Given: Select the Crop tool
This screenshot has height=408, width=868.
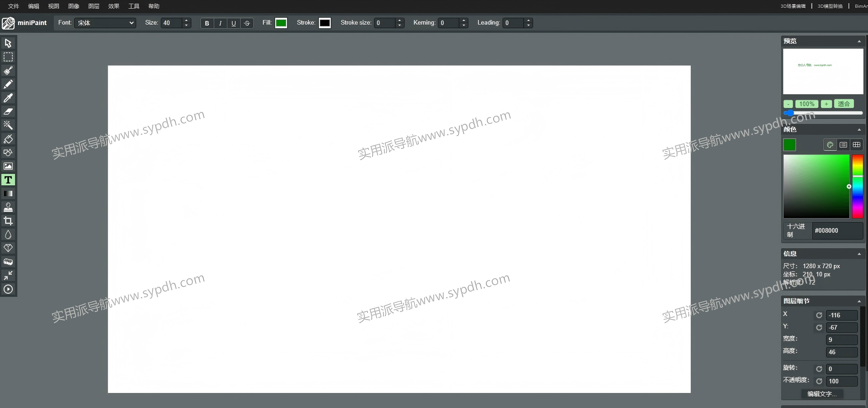Looking at the screenshot, I should [8, 221].
